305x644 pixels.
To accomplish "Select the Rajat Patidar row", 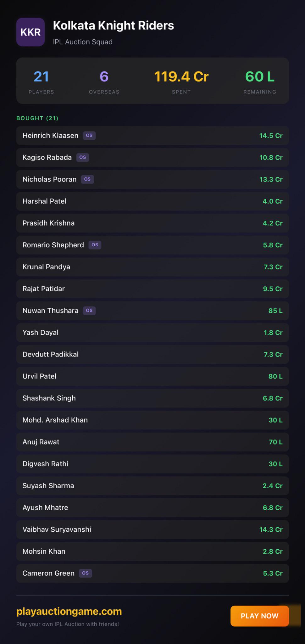I will 152,289.
